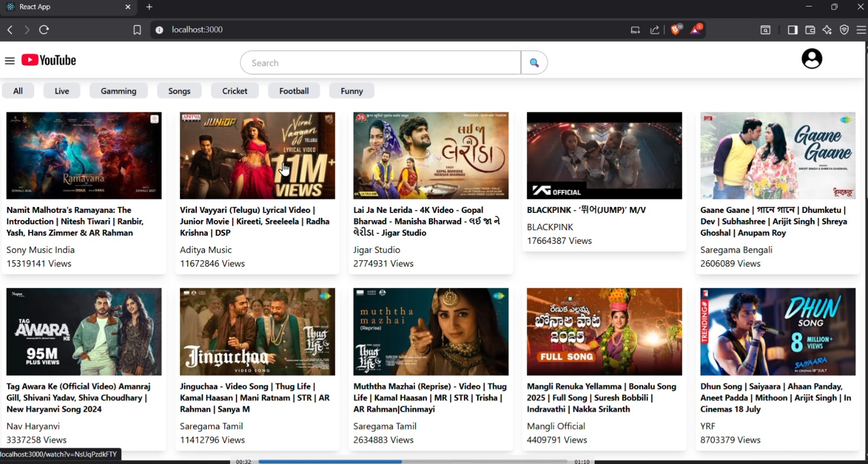
Task: Click channel name 'Sony Music India'
Action: pyautogui.click(x=41, y=250)
